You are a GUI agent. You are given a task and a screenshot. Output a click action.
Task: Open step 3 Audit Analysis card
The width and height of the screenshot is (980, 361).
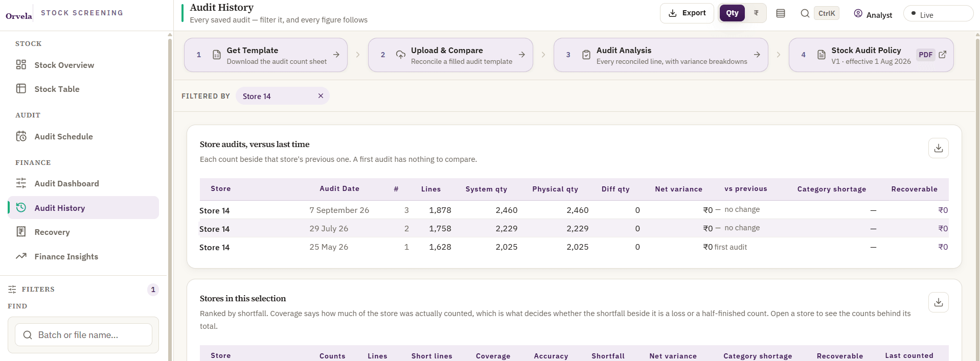(660, 55)
